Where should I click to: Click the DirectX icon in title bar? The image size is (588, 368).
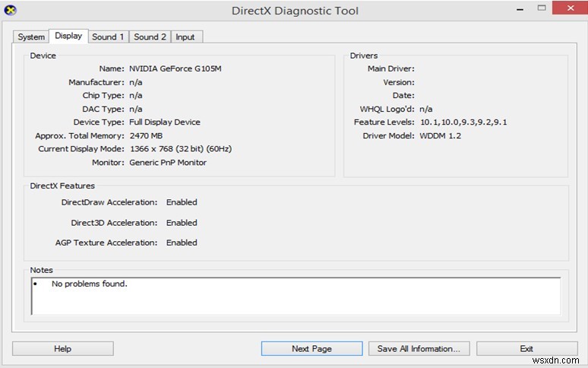coord(10,11)
